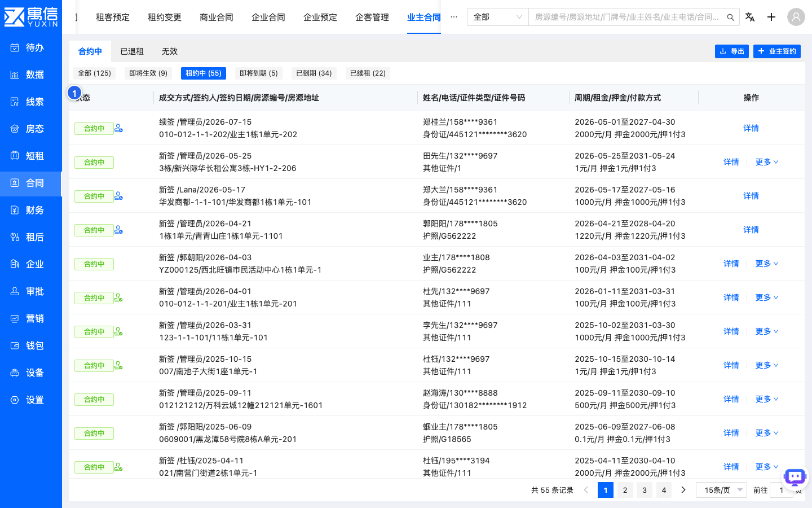Go to page 2 of records
Image resolution: width=812 pixels, height=508 pixels.
pos(625,490)
